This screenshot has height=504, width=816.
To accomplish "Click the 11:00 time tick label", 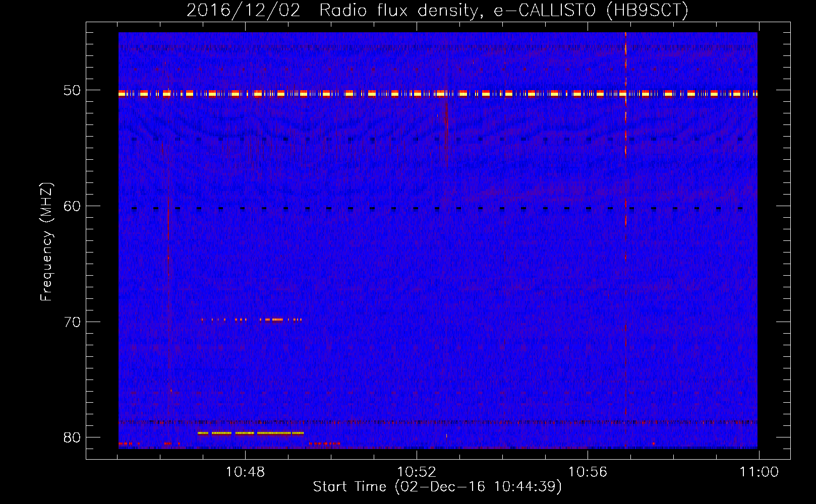I will click(x=759, y=472).
